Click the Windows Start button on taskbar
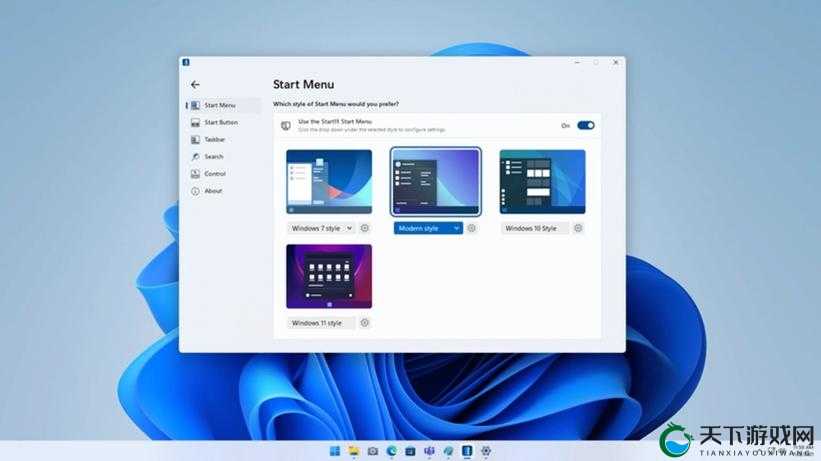 [335, 451]
